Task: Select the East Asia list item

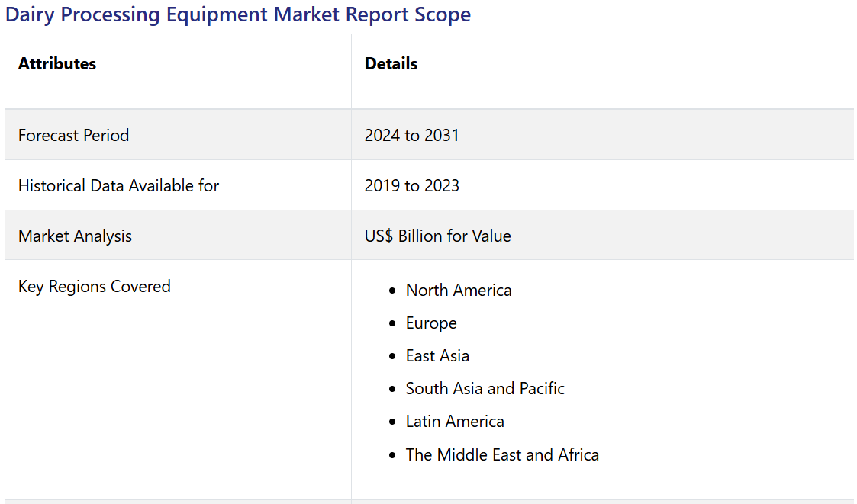Action: pyautogui.click(x=437, y=356)
